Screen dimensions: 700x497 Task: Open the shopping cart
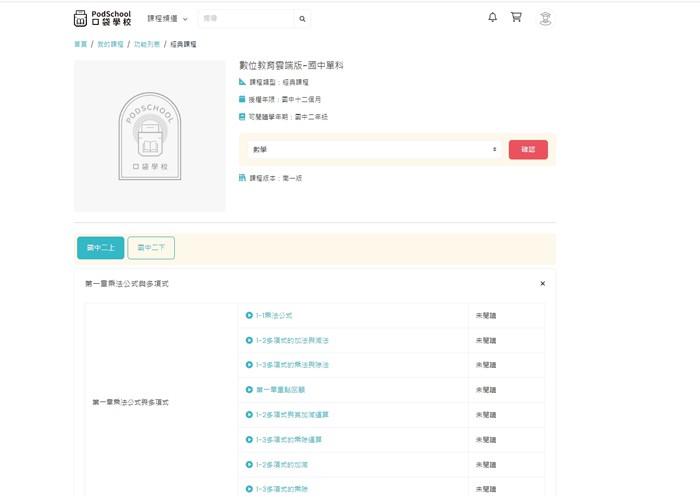tap(516, 17)
